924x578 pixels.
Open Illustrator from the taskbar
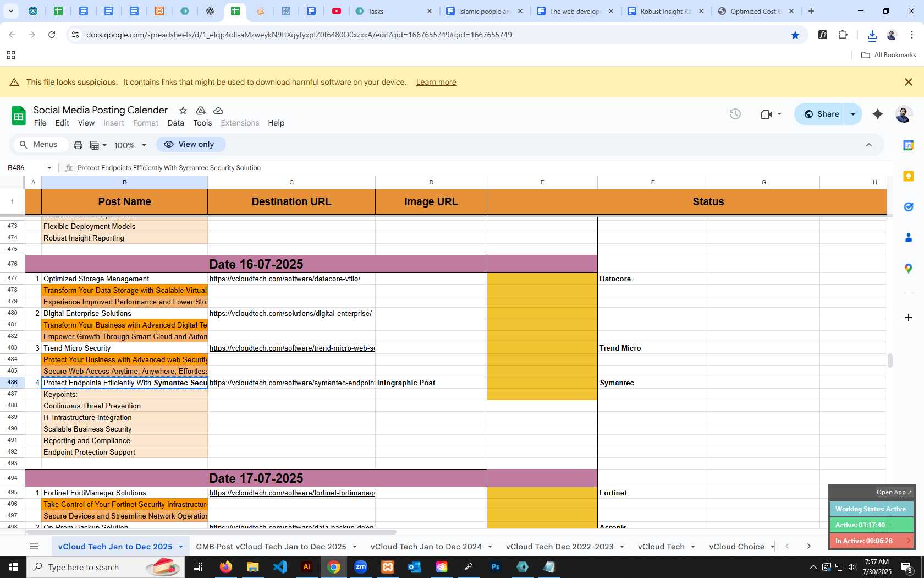307,567
